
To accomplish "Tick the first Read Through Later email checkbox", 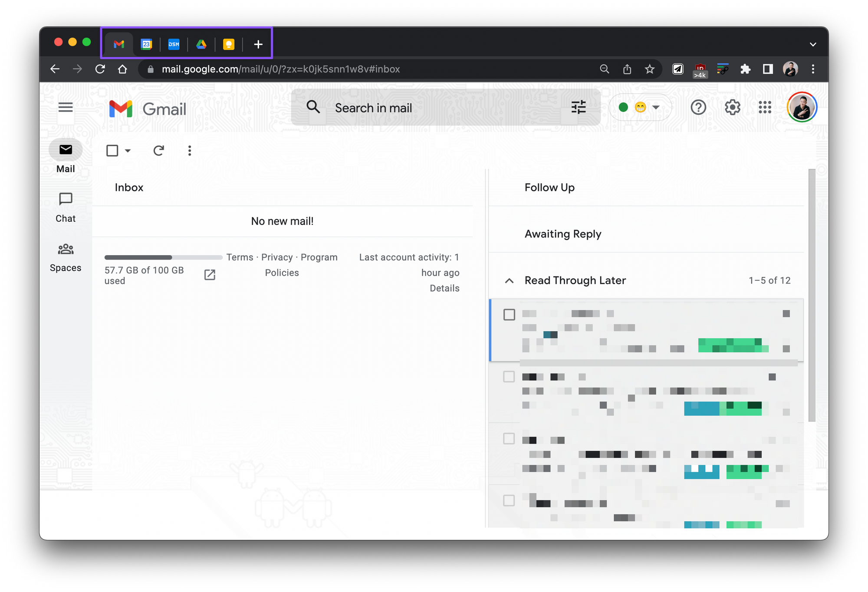I will pos(509,315).
